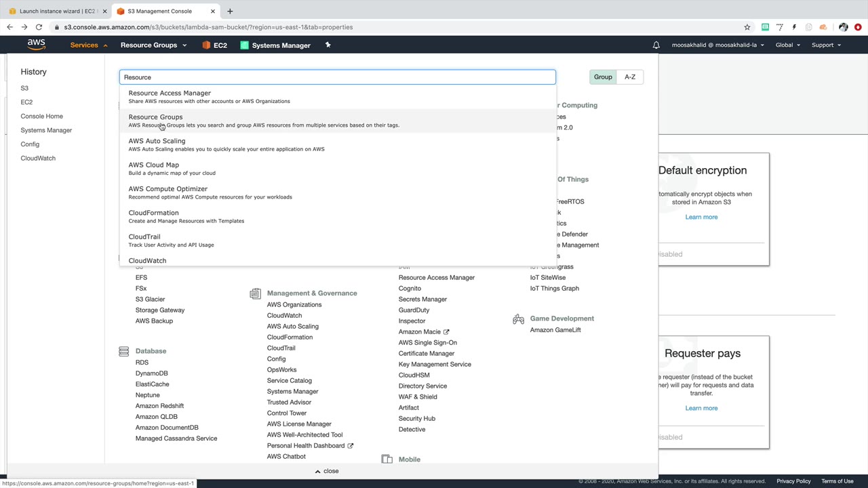This screenshot has width=868, height=488.
Task: Switch services view to A-Z
Action: [630, 77]
